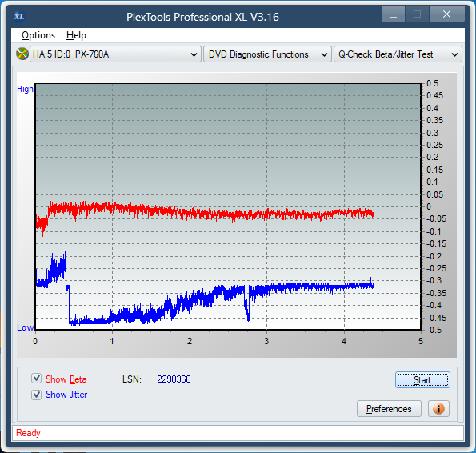Minimize the PlexTools window
This screenshot has width=476, height=453.
[393, 14]
